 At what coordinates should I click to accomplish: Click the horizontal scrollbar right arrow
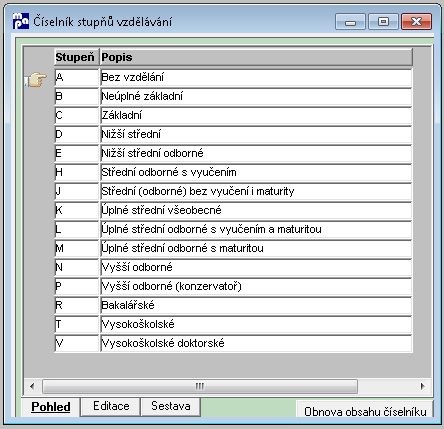[x=423, y=386]
